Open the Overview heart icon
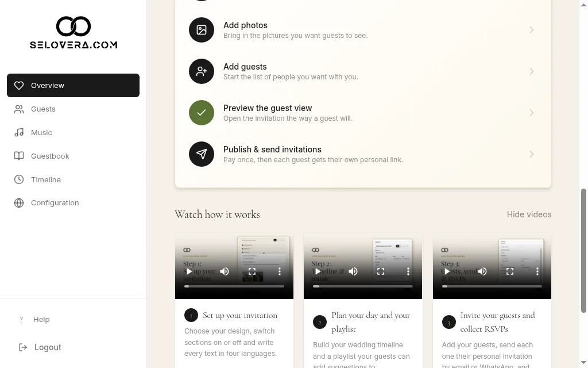Viewport: 588px width, 368px height. click(x=19, y=86)
